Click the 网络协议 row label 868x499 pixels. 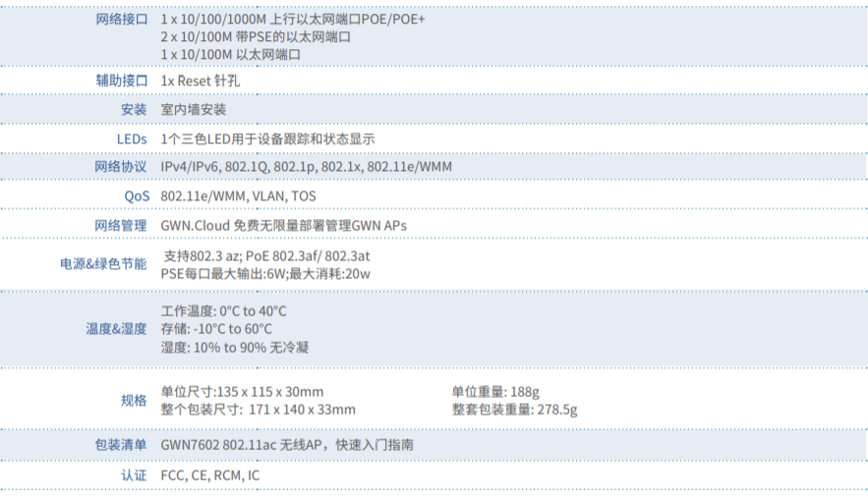(121, 167)
